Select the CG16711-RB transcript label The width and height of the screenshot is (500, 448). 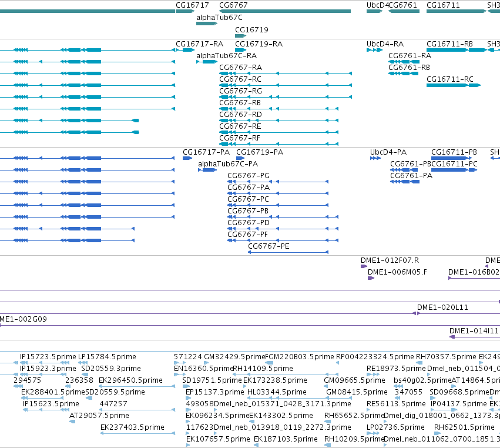[x=450, y=44]
